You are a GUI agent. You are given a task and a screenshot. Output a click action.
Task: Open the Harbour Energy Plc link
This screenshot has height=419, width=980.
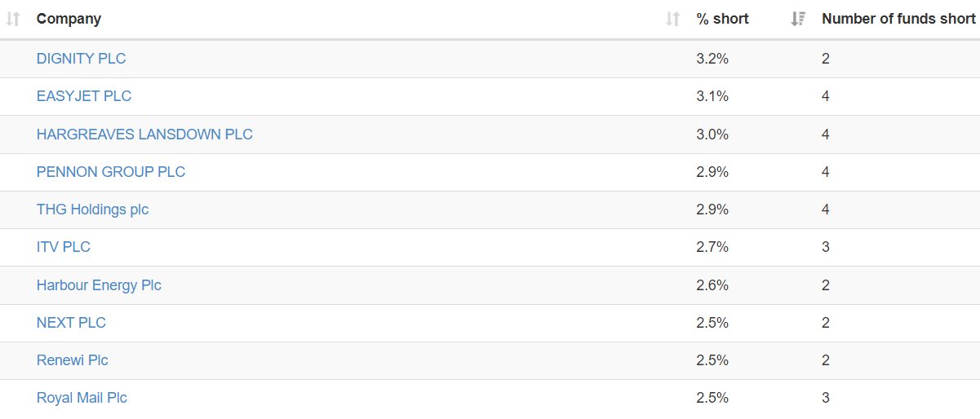pyautogui.click(x=99, y=285)
